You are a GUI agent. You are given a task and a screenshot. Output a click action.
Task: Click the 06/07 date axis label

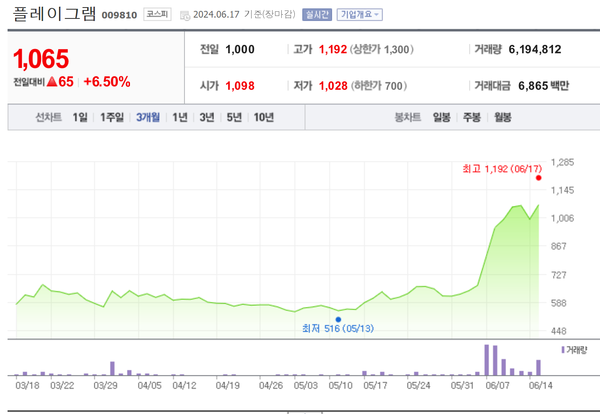point(497,385)
